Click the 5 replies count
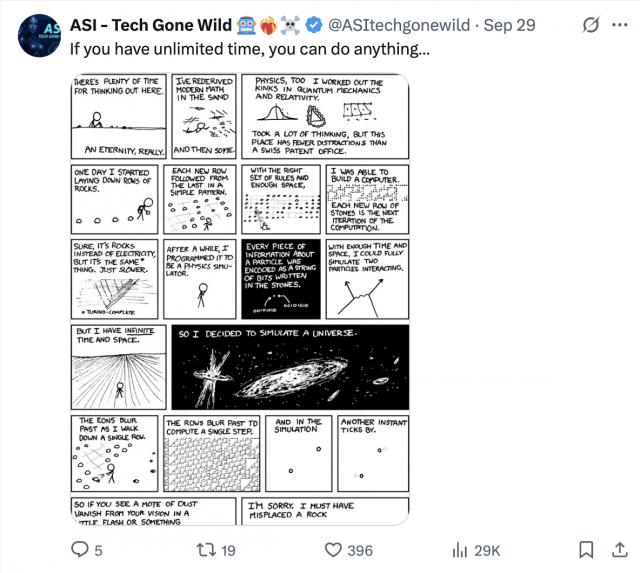Screen dimensions: 640x573 98,550
